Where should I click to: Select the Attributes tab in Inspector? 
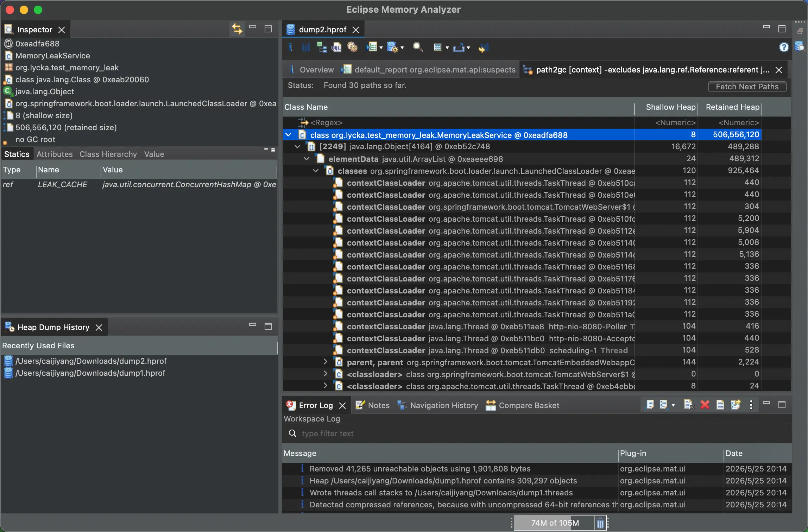(x=55, y=154)
